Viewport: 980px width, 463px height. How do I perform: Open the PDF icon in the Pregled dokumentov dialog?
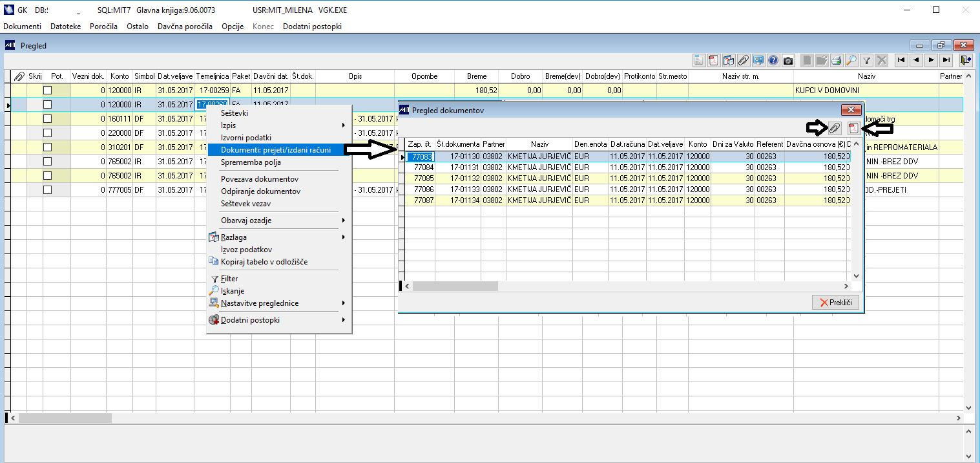(853, 128)
